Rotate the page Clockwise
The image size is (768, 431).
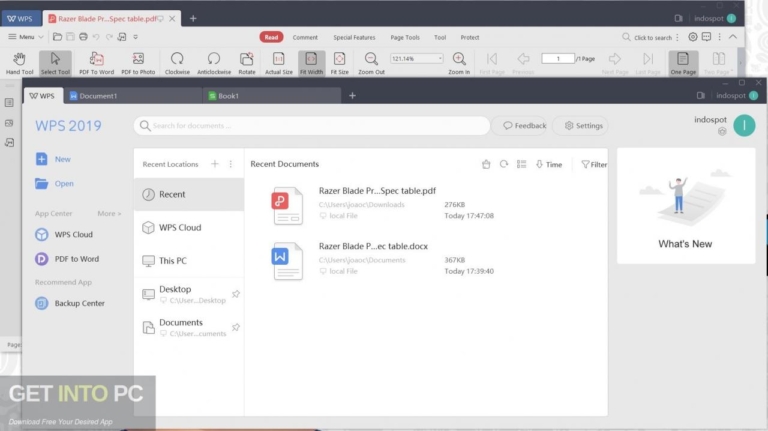(x=177, y=63)
